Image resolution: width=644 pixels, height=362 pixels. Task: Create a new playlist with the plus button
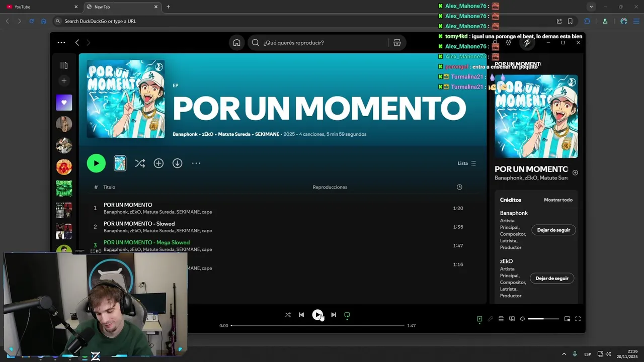[64, 80]
